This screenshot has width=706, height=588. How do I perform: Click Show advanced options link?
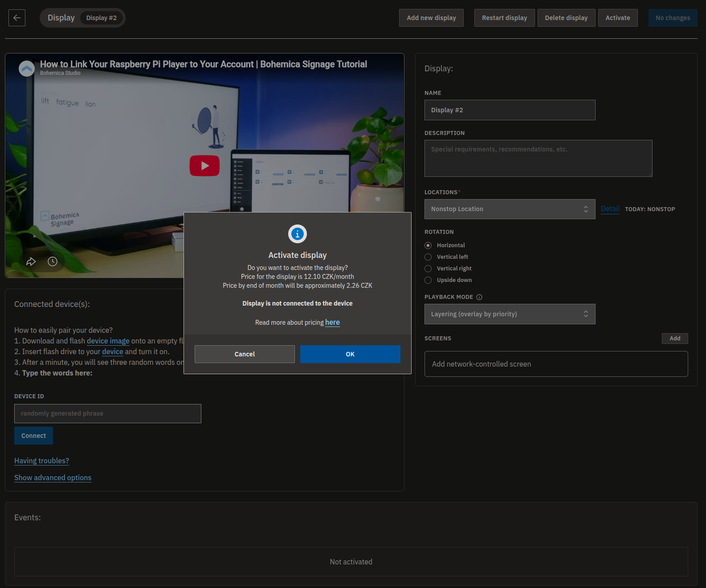click(x=53, y=478)
